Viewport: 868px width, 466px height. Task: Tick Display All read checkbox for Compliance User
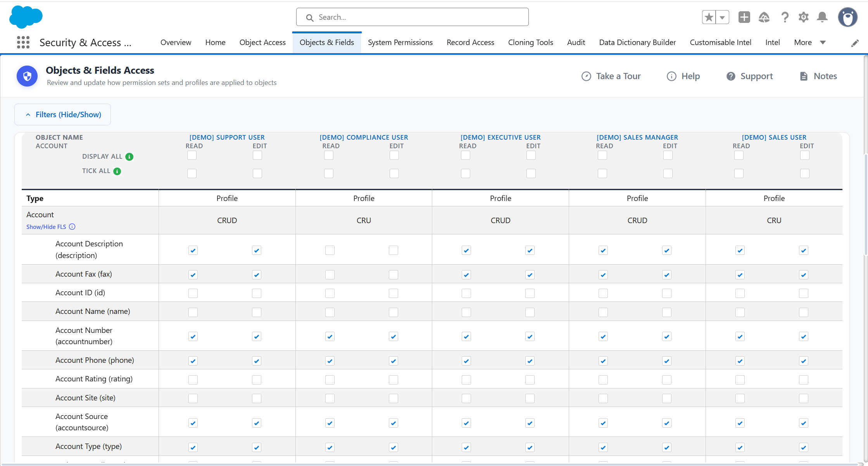329,155
